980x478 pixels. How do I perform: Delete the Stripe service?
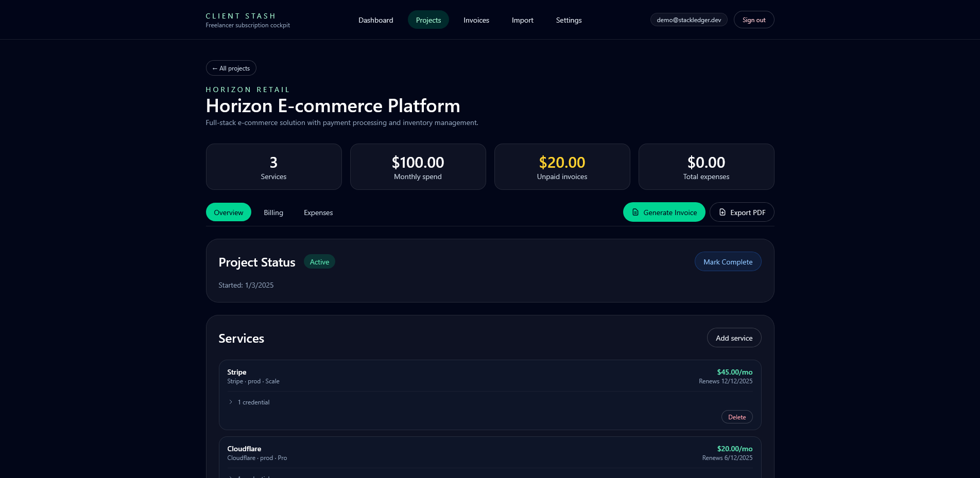[x=736, y=417]
